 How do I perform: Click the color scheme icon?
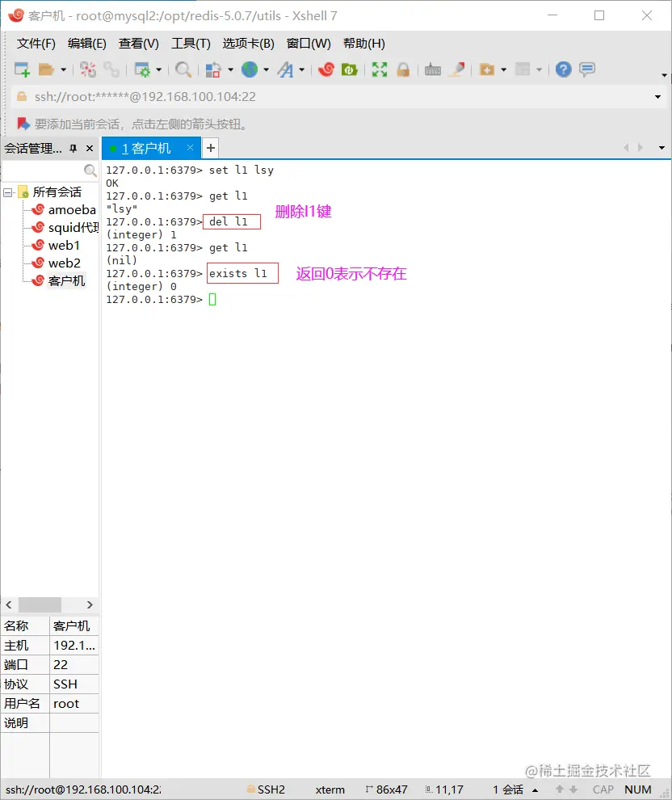pos(212,69)
